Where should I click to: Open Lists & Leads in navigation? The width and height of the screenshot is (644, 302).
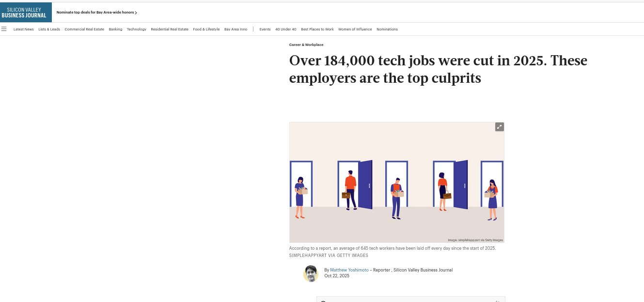pos(49,30)
